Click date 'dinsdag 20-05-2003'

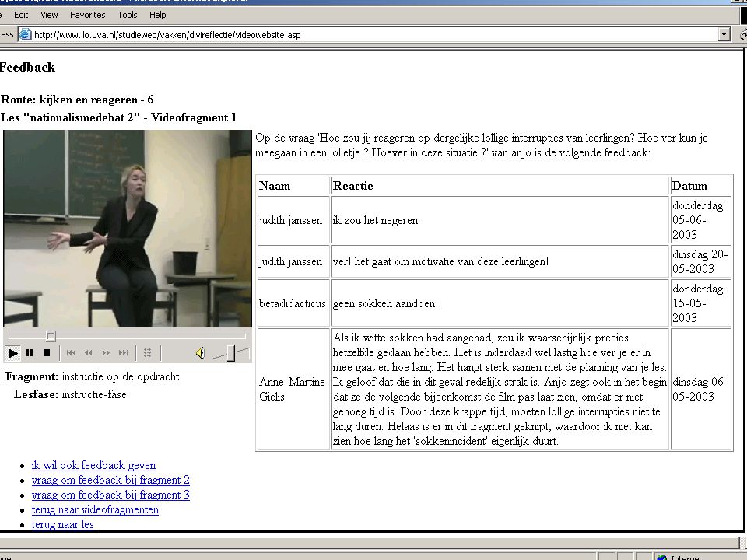(x=700, y=261)
